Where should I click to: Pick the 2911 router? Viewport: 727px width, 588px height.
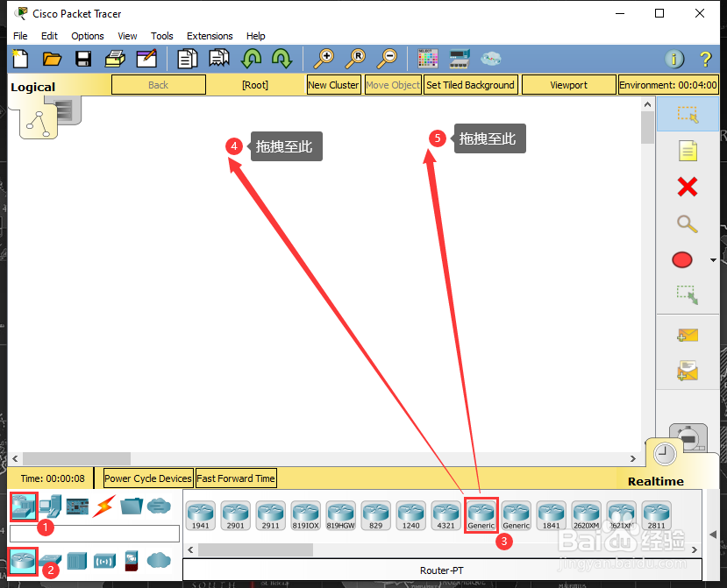coord(271,515)
